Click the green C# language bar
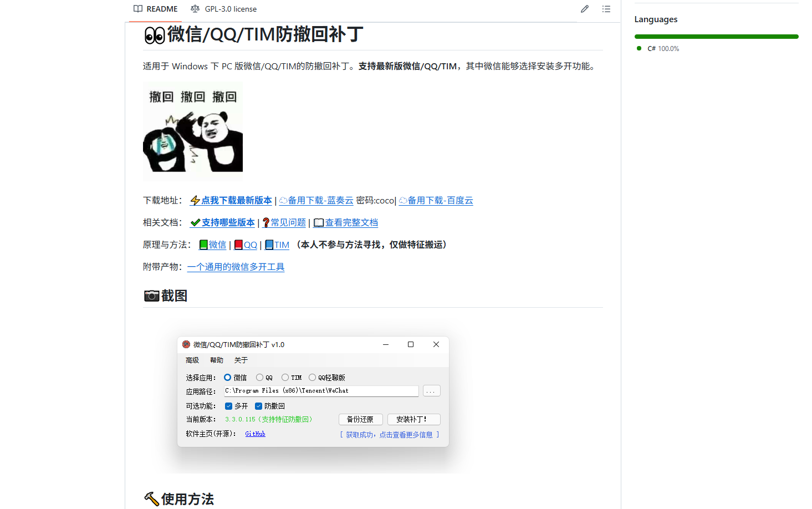 [716, 37]
